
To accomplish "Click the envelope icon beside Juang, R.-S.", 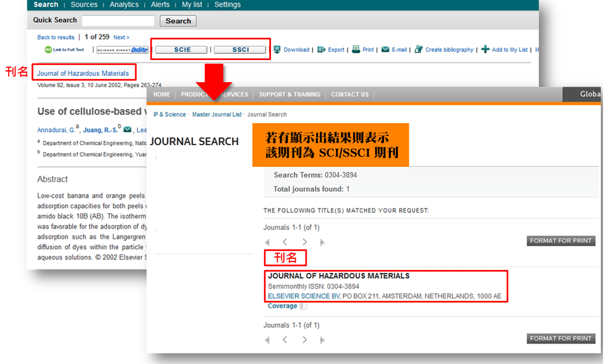I will point(127,129).
